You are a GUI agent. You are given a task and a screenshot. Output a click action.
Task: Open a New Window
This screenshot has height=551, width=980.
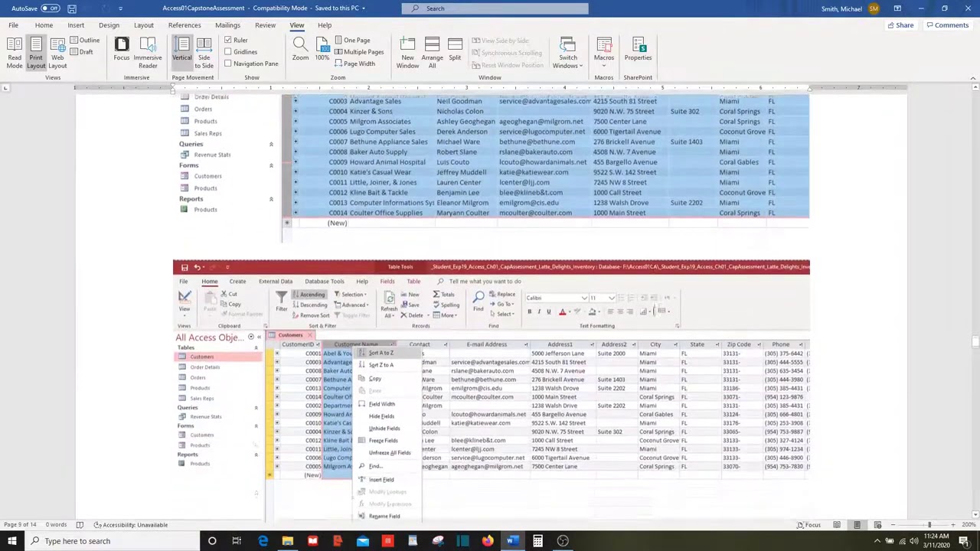[407, 52]
